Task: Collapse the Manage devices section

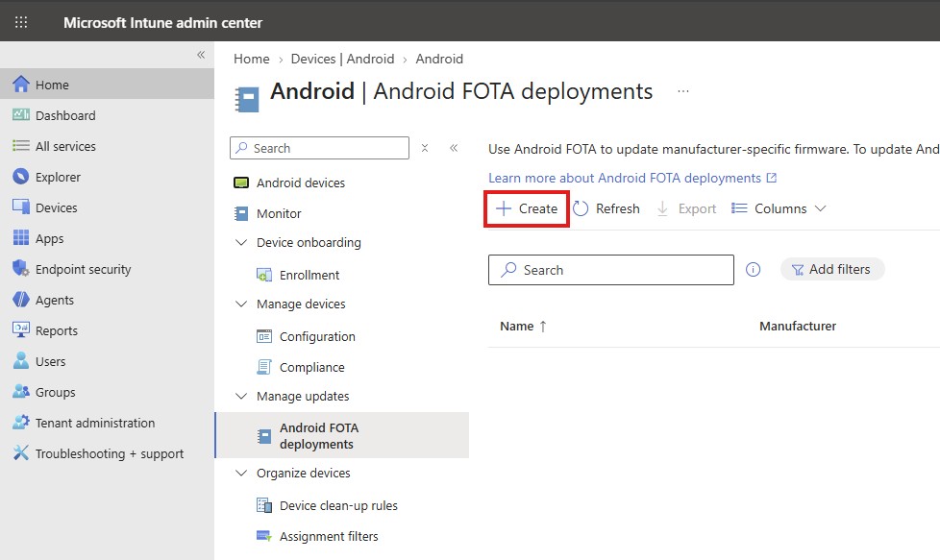Action: pyautogui.click(x=241, y=304)
